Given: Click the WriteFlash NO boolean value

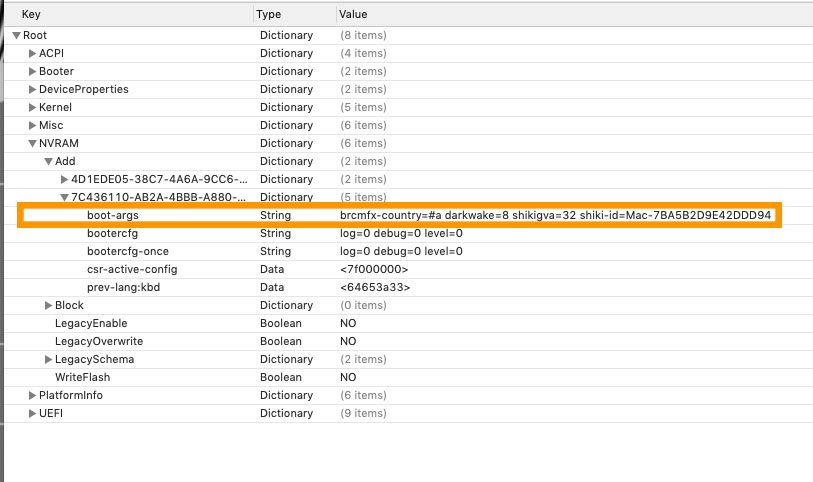Looking at the screenshot, I should coord(348,377).
